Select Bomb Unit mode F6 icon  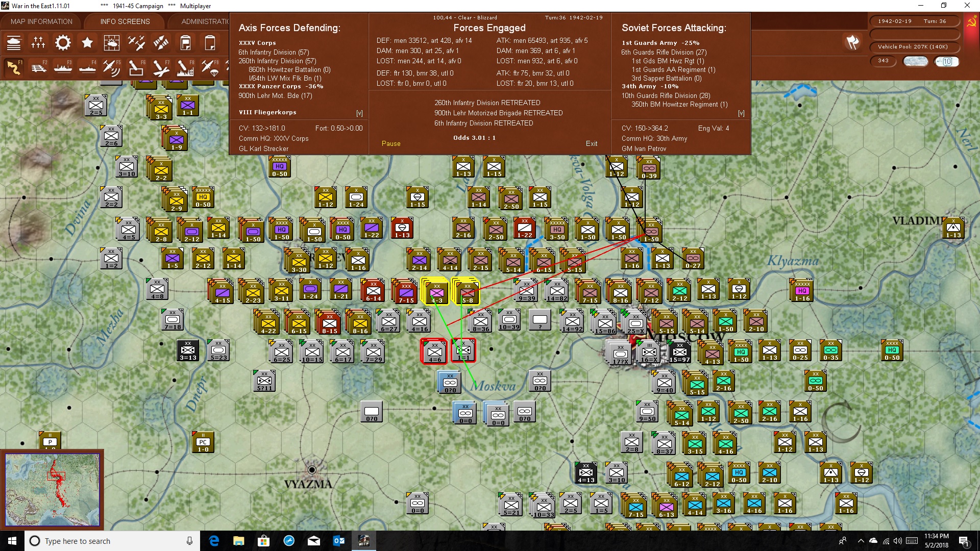tap(136, 67)
